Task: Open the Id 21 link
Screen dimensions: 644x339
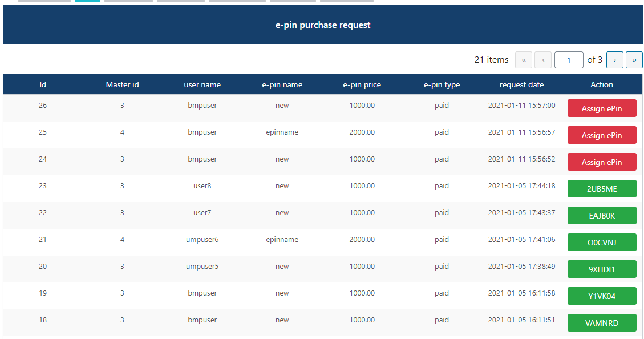Action: [x=43, y=239]
